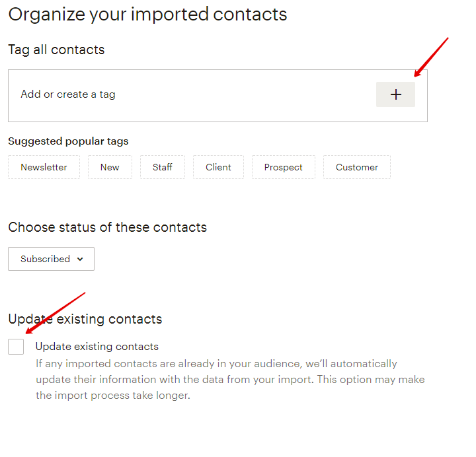Enable the Update existing contacts checkbox
Image resolution: width=476 pixels, height=457 pixels.
tap(16, 347)
